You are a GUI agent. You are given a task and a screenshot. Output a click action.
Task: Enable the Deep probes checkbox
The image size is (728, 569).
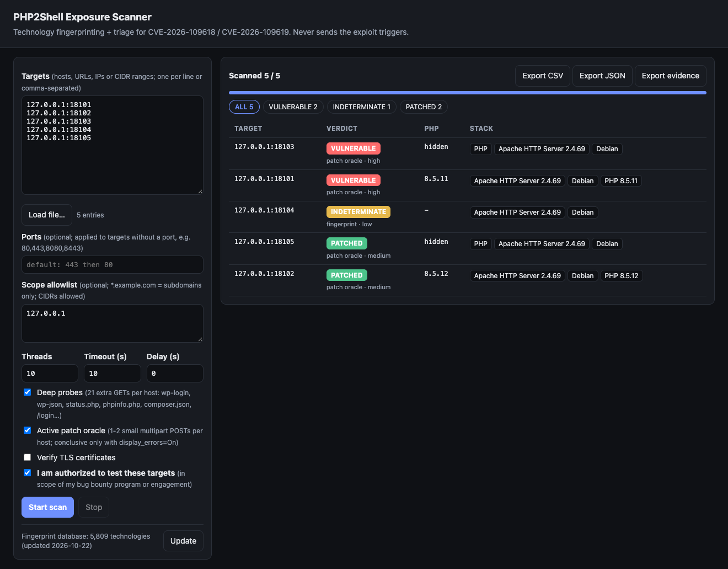pyautogui.click(x=27, y=392)
